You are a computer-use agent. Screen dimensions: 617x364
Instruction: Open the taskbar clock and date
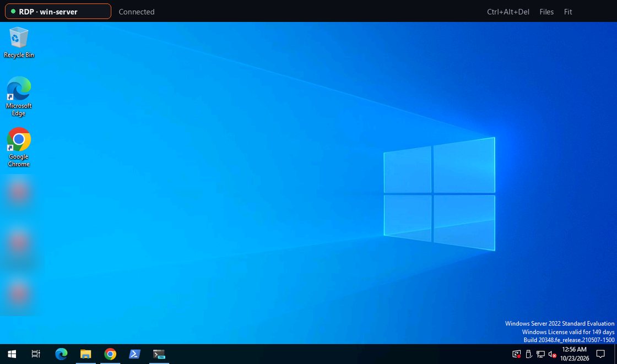[x=575, y=354]
